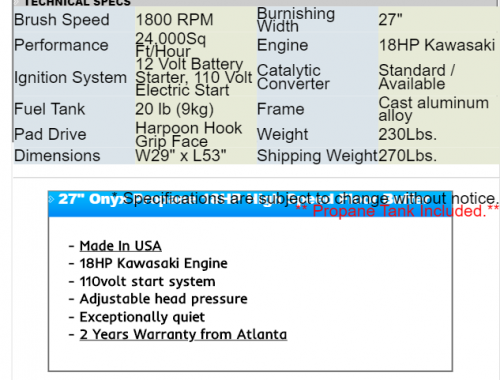The height and width of the screenshot is (380, 500).
Task: Select the Adjustable head pressure bullet text
Action: pos(163,299)
